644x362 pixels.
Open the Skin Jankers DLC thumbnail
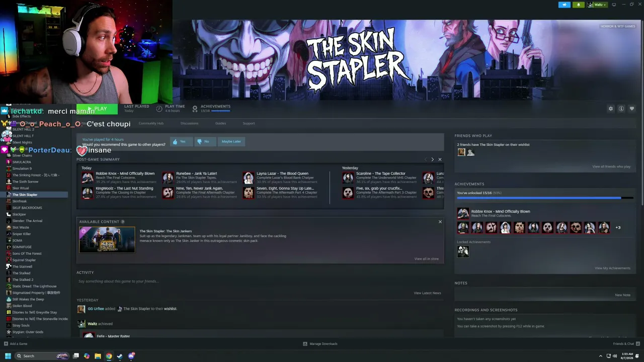click(x=107, y=240)
